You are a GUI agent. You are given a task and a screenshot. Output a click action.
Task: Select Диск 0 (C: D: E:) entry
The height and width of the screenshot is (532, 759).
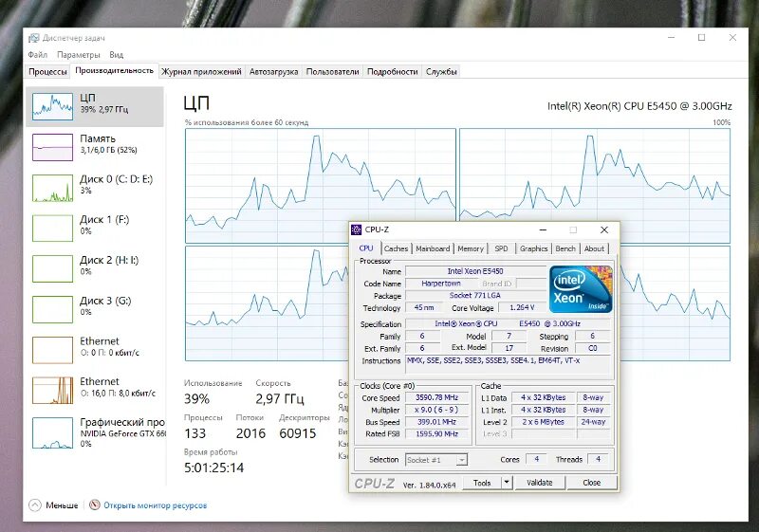pyautogui.click(x=96, y=188)
